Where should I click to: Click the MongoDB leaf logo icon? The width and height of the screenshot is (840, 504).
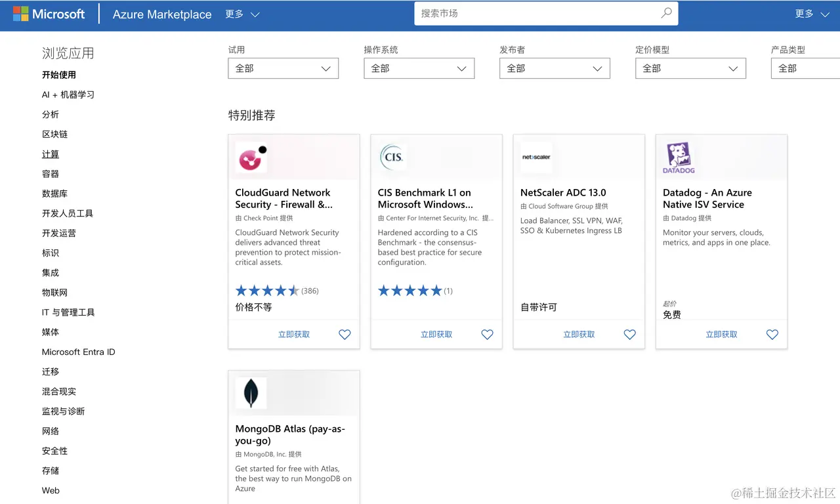[x=251, y=393]
